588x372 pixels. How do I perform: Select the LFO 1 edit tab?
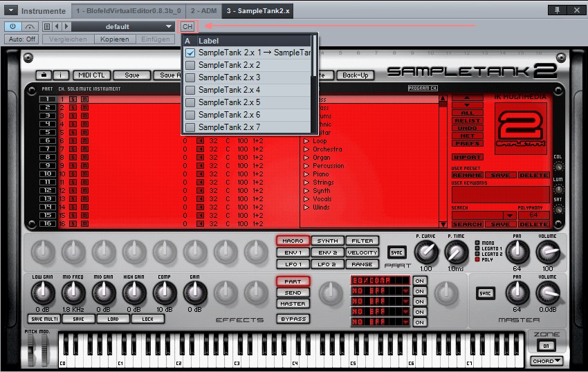[x=293, y=264]
